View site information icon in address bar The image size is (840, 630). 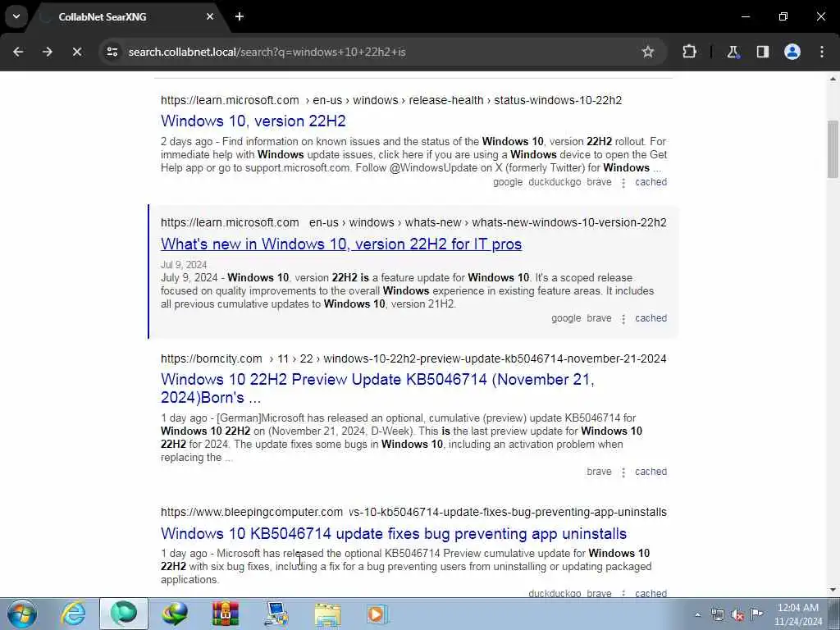pyautogui.click(x=112, y=52)
